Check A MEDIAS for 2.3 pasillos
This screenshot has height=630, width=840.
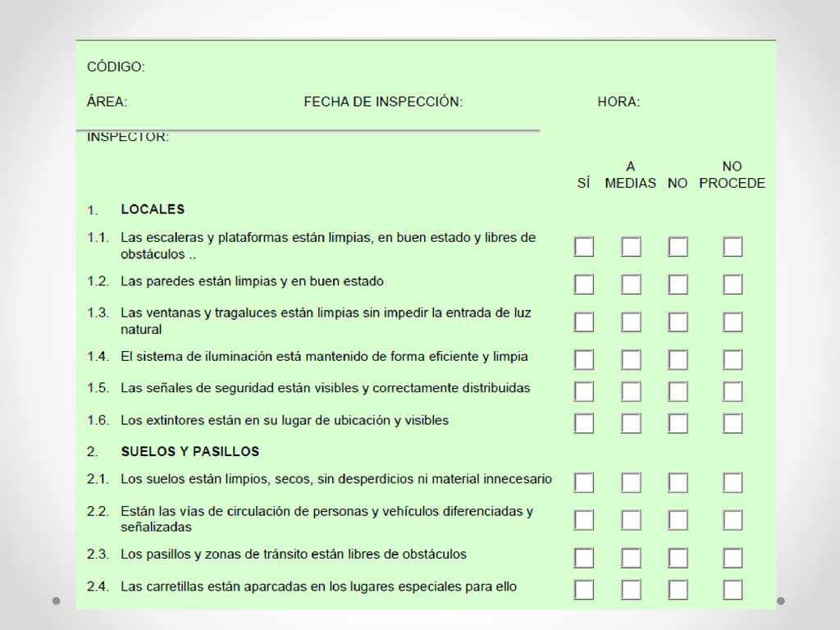631,558
